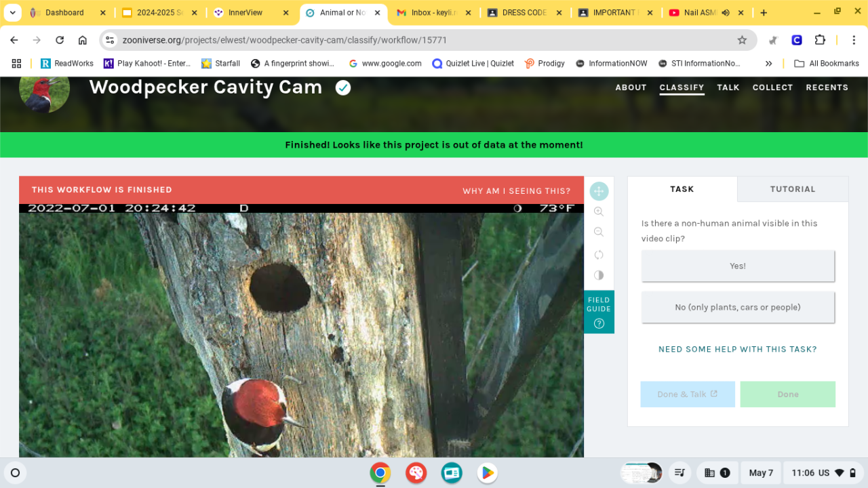Switch to the InnerView tab

click(250, 12)
